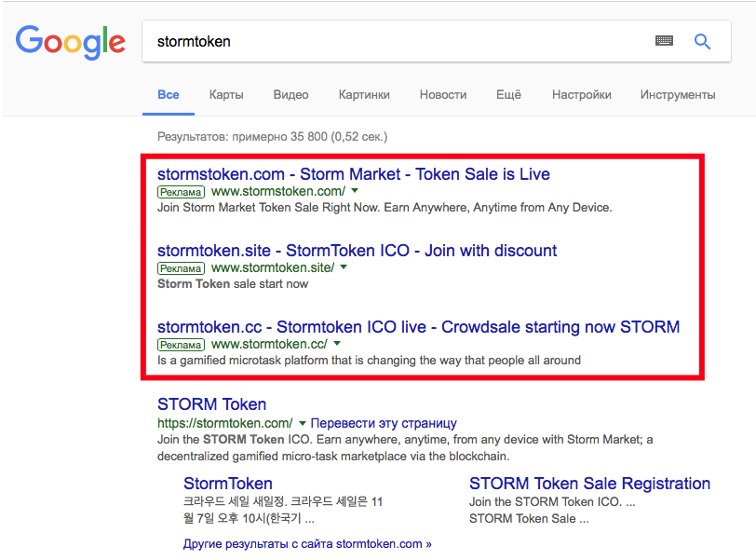Open the Настройки menu
756x560 pixels.
tap(581, 94)
